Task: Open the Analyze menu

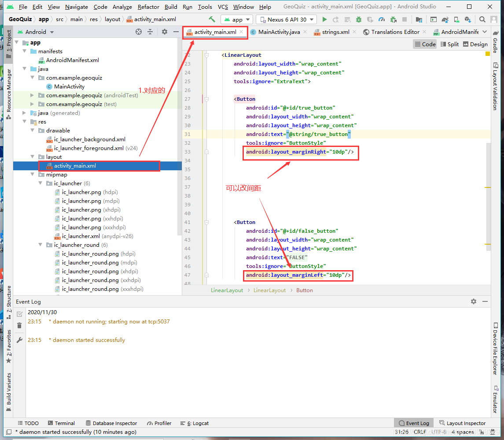Action: coord(122,7)
